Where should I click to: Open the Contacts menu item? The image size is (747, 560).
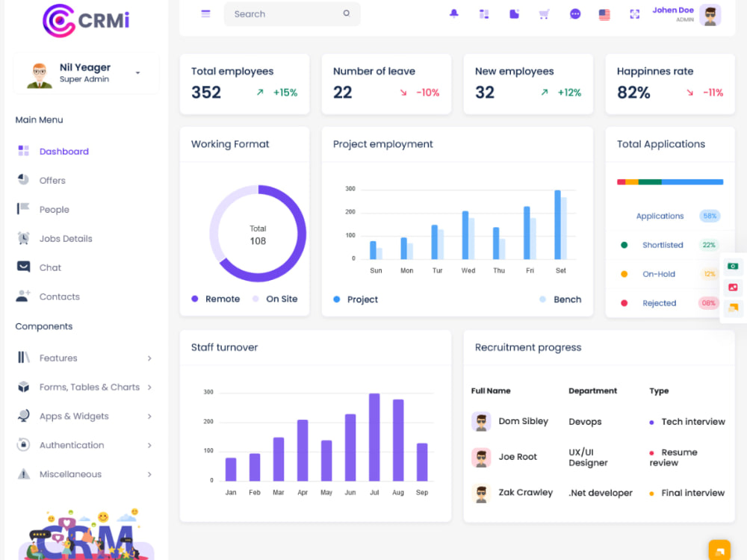[60, 296]
